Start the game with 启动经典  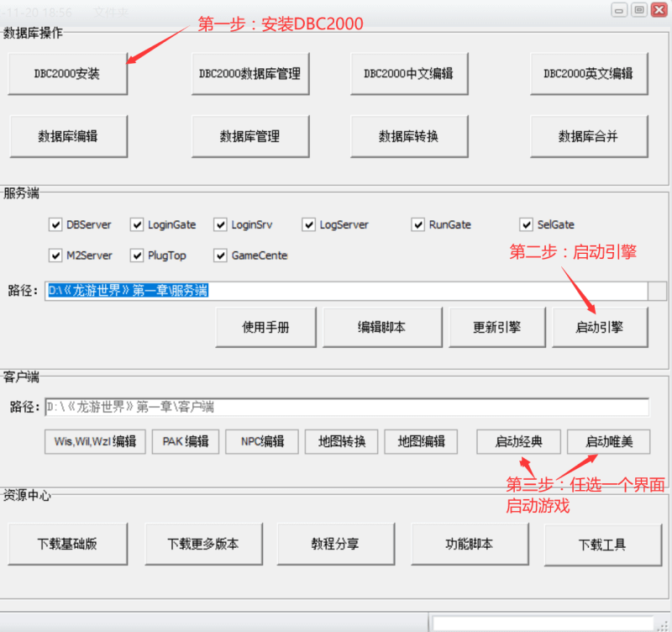[518, 441]
